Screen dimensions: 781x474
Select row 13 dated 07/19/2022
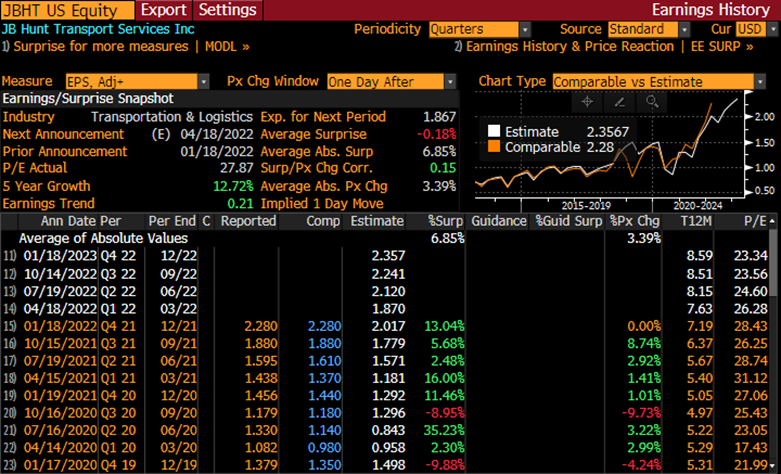pos(385,291)
